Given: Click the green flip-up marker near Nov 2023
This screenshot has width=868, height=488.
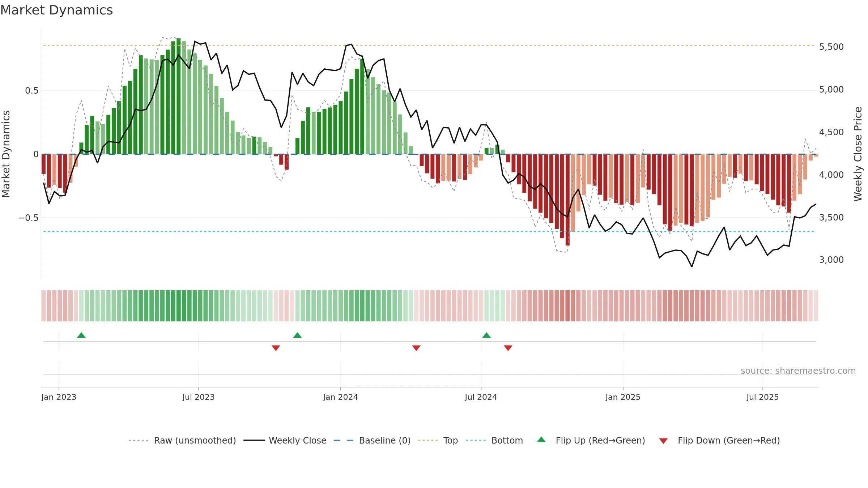Looking at the screenshot, I should click(x=297, y=335).
